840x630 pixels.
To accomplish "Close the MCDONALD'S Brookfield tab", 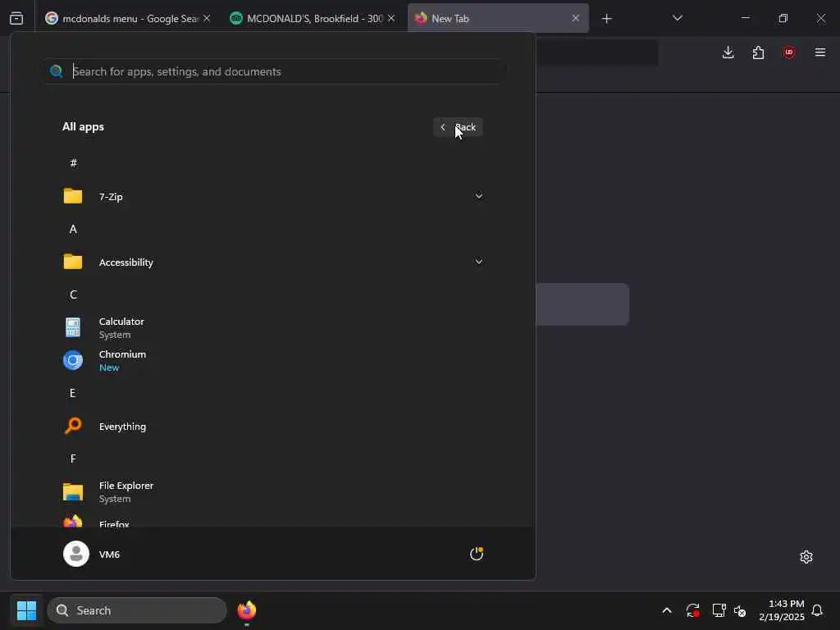I will click(391, 18).
